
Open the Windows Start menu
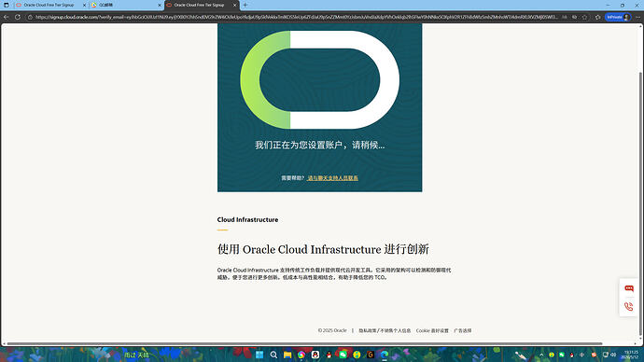tap(259, 355)
